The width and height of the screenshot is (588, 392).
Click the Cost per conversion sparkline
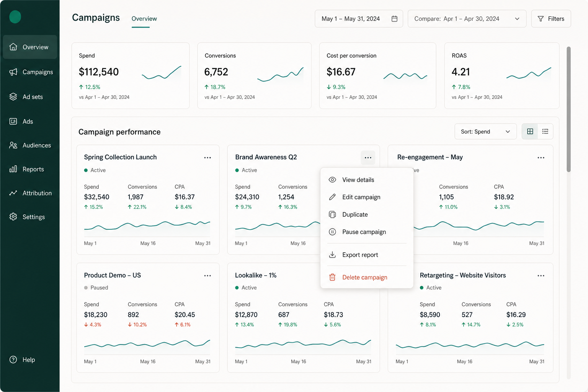coord(405,76)
